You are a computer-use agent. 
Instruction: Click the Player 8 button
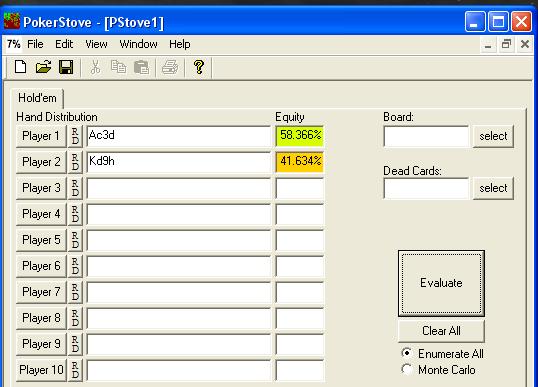tap(41, 318)
